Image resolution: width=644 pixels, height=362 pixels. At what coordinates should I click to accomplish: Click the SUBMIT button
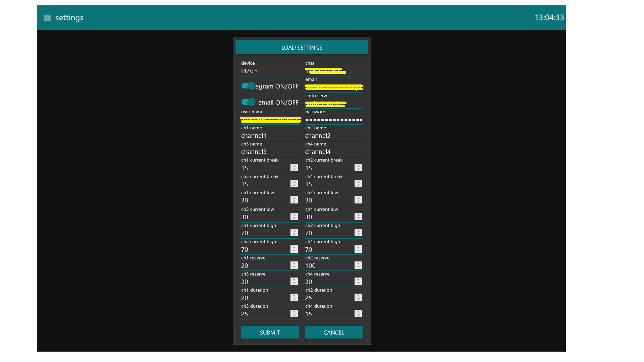270,332
